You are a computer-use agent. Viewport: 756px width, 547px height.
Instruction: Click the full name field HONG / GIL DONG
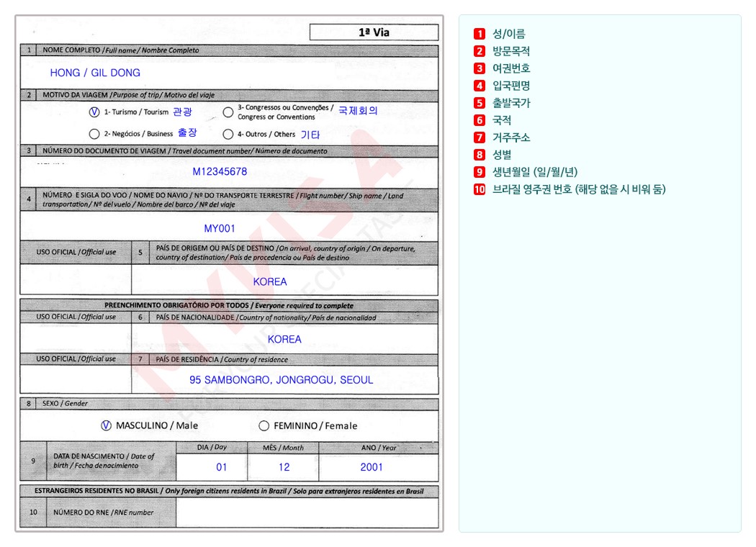tap(229, 73)
